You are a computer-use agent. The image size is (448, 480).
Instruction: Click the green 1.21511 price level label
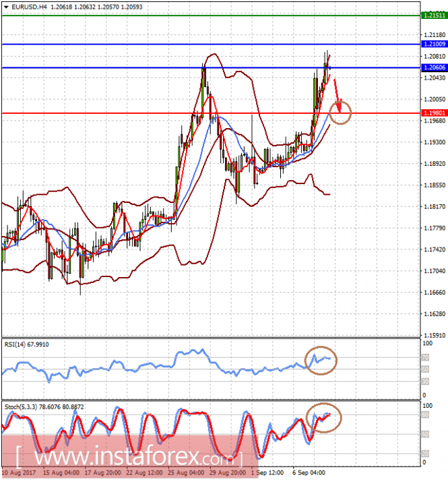point(435,16)
